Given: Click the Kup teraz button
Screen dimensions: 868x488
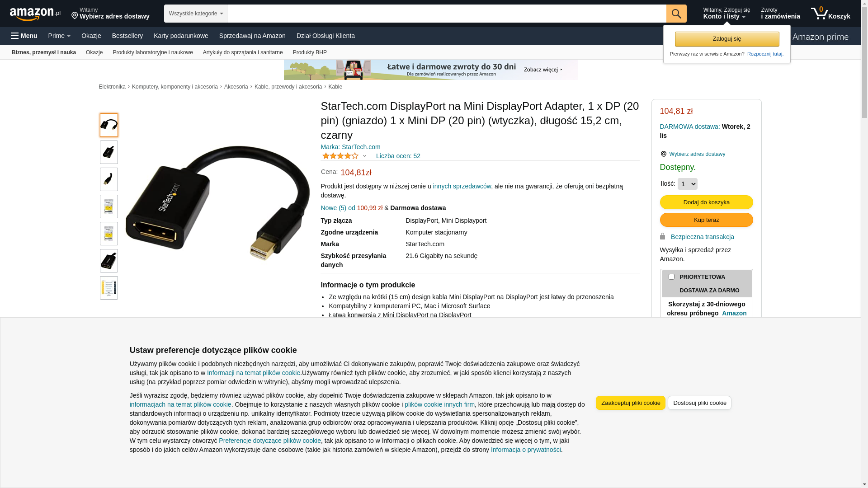Looking at the screenshot, I should (x=706, y=220).
